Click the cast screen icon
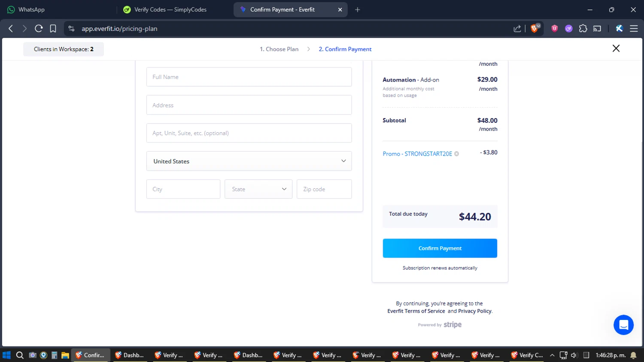This screenshot has height=362, width=644. 597,28
